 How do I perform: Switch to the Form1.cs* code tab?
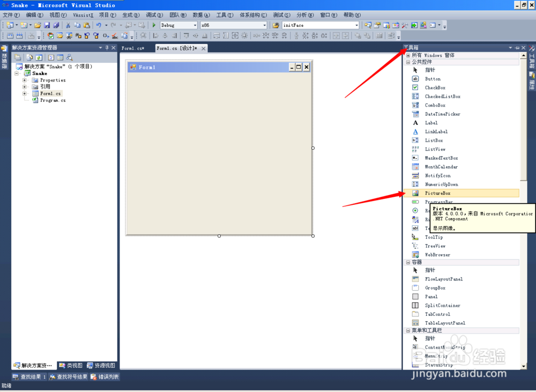pos(133,48)
